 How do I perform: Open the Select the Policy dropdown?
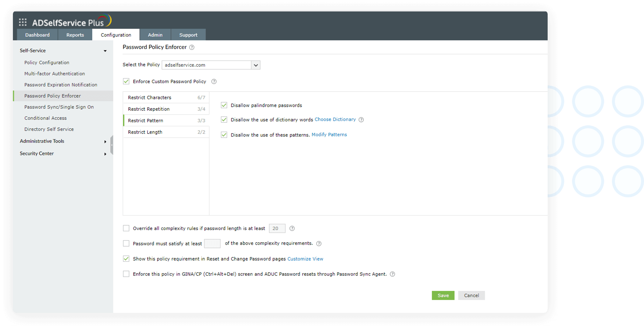click(x=211, y=65)
